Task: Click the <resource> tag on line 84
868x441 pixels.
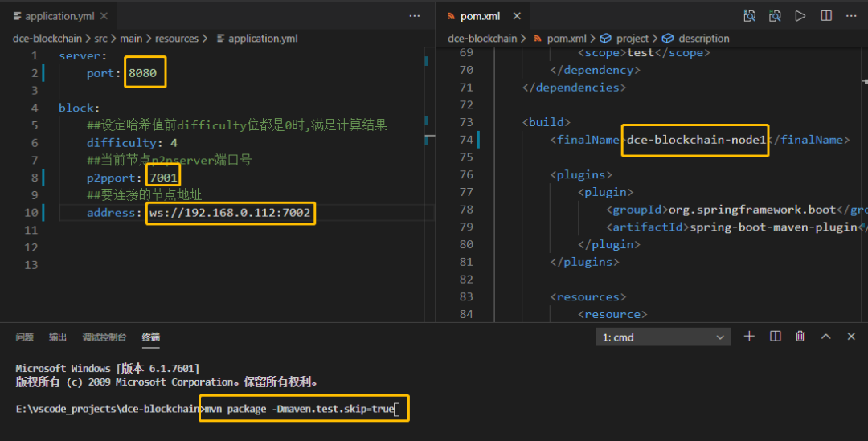Action: point(612,314)
